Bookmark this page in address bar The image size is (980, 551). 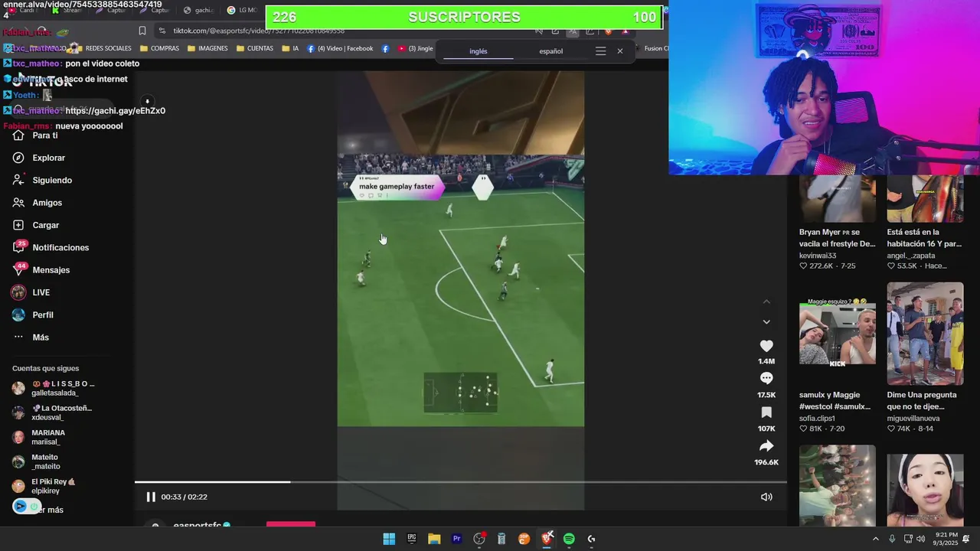pos(142,31)
